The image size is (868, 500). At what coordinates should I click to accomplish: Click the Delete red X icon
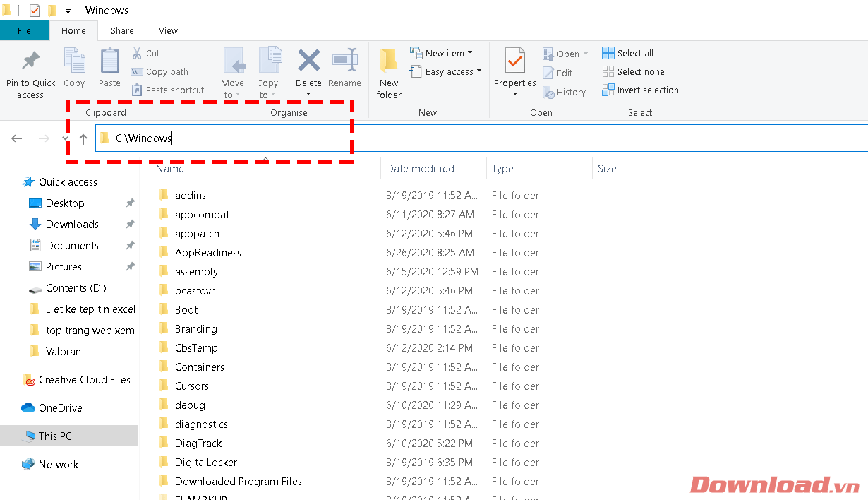click(x=308, y=61)
